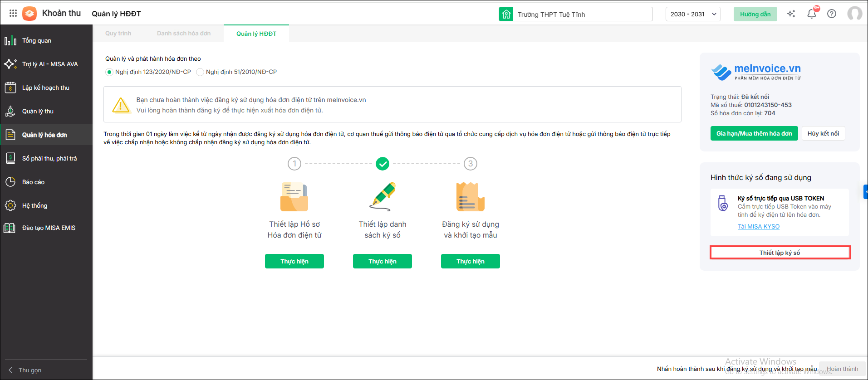Open Tổng quan from the sidebar

37,41
